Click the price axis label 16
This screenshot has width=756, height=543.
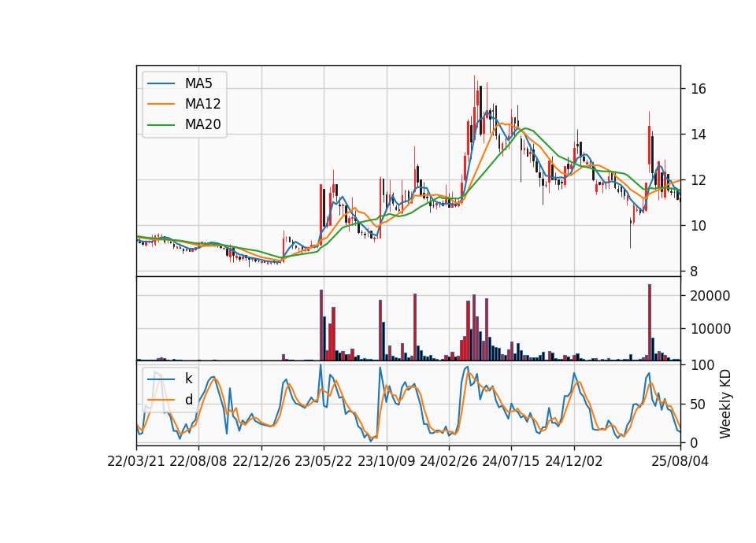click(699, 89)
